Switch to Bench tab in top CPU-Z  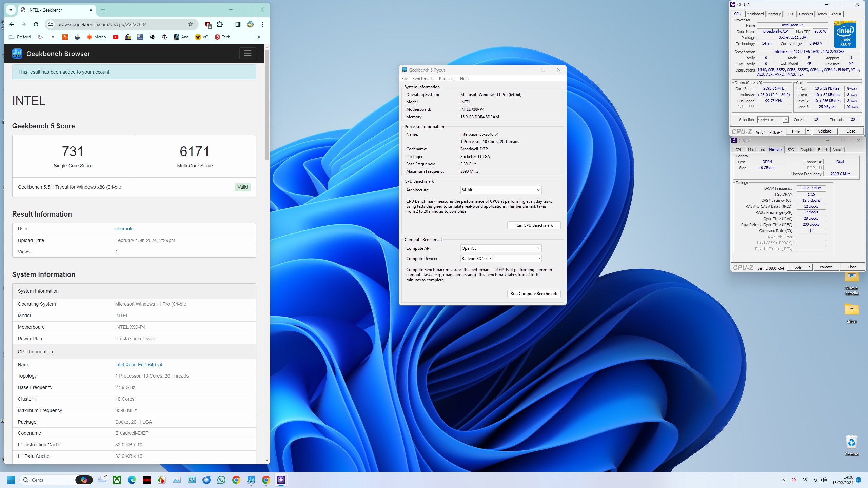(x=822, y=14)
